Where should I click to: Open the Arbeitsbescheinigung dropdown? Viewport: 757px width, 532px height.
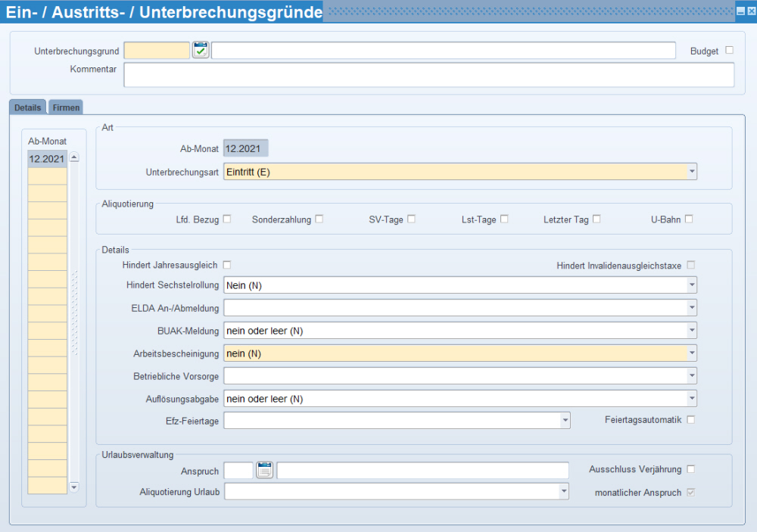[693, 353]
